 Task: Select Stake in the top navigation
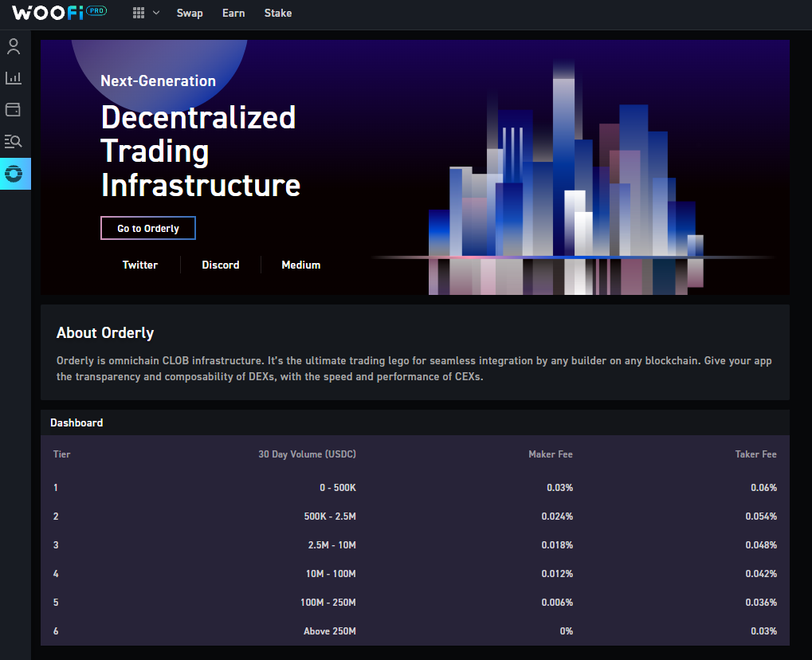278,13
